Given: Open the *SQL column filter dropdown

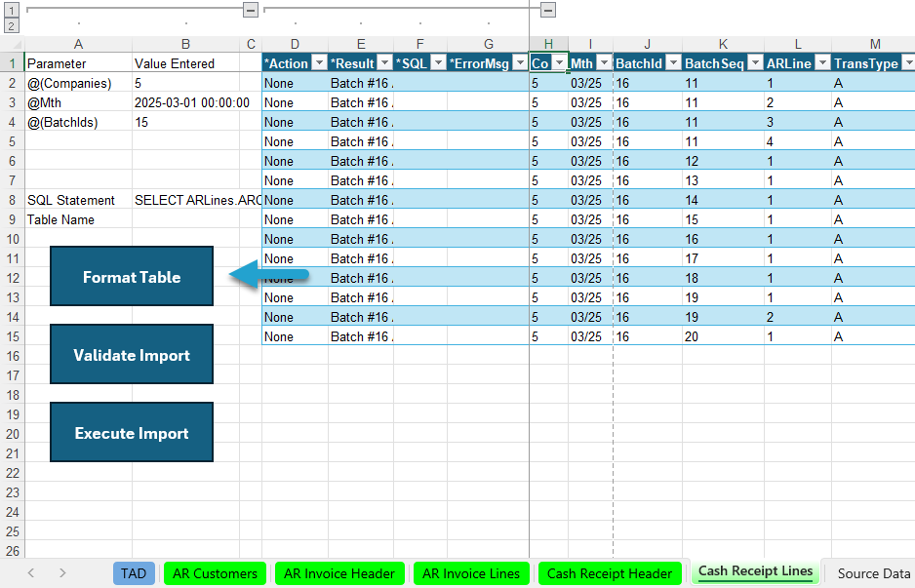Looking at the screenshot, I should coord(438,63).
